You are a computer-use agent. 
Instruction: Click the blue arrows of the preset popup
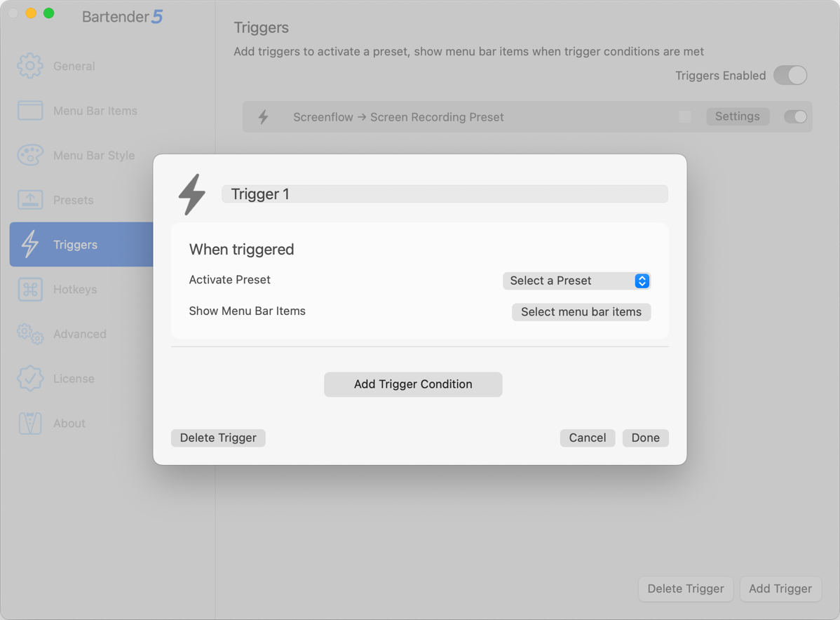point(642,281)
